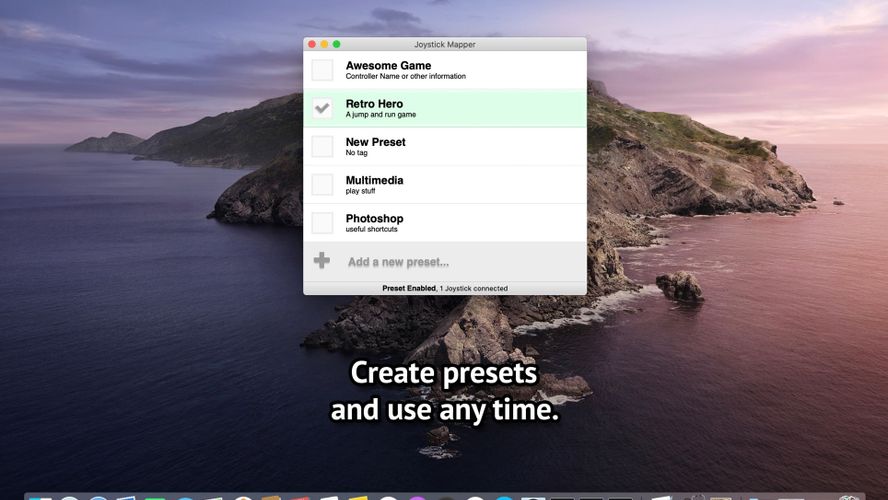Zoom the Joystick Mapper window with green button
Image resolution: width=888 pixels, height=500 pixels.
(x=336, y=44)
